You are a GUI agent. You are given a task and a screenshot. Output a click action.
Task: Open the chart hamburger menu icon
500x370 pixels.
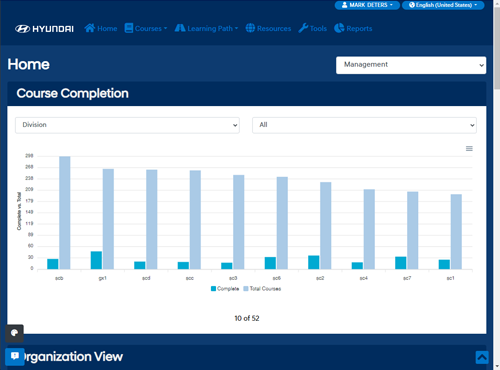(x=469, y=149)
